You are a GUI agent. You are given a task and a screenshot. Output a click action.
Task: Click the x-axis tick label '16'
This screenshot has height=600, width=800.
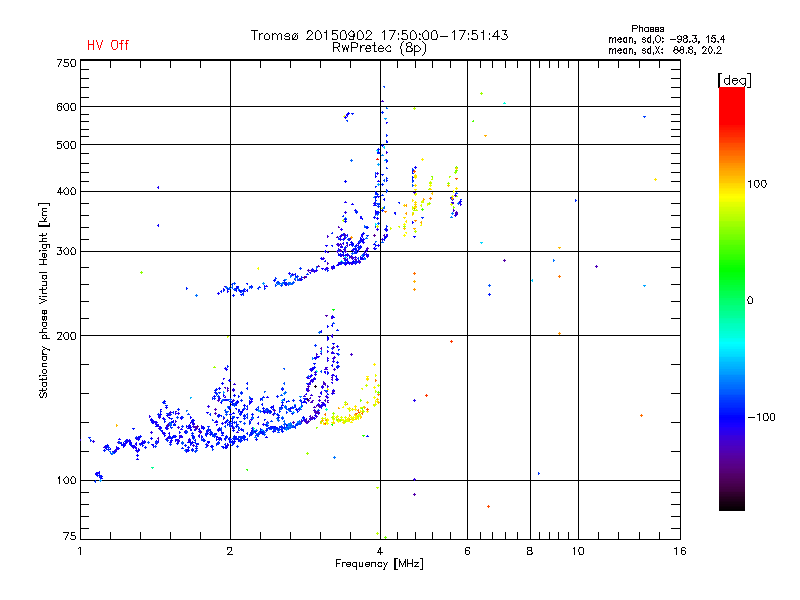[680, 551]
